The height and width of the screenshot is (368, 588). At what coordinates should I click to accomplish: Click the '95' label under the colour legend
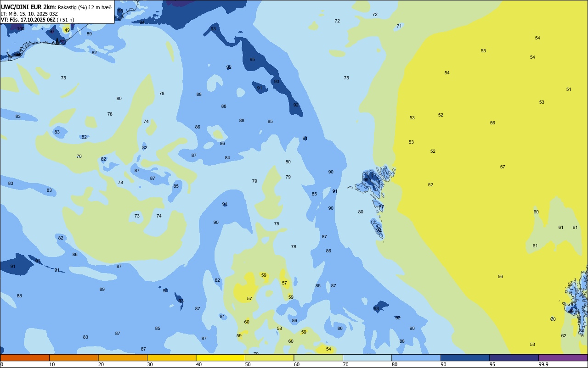click(x=493, y=364)
